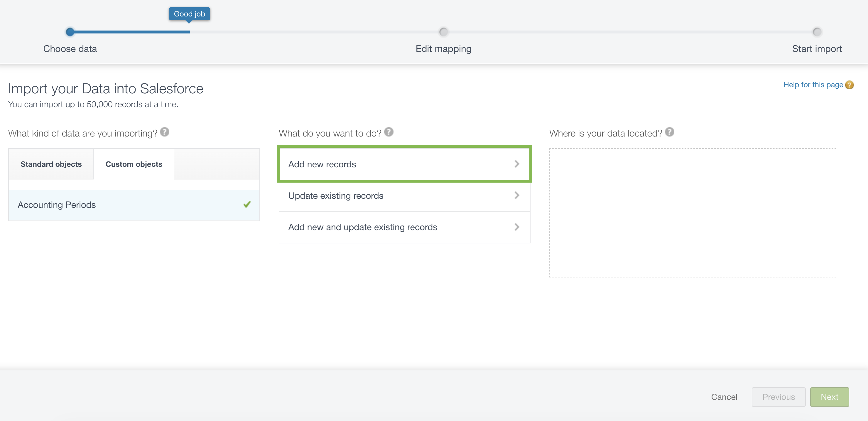
Task: Expand 'Add new and update existing records' chevron
Action: [x=517, y=227]
